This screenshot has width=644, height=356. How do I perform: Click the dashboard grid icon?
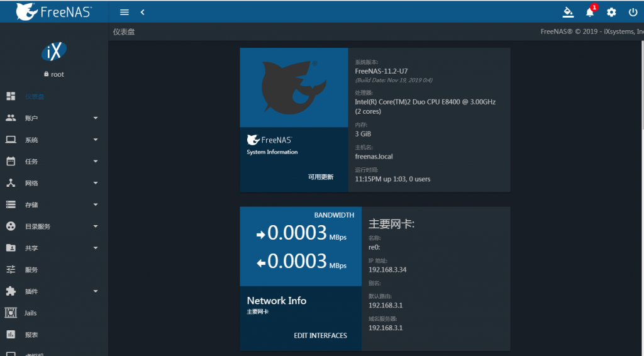tap(11, 96)
